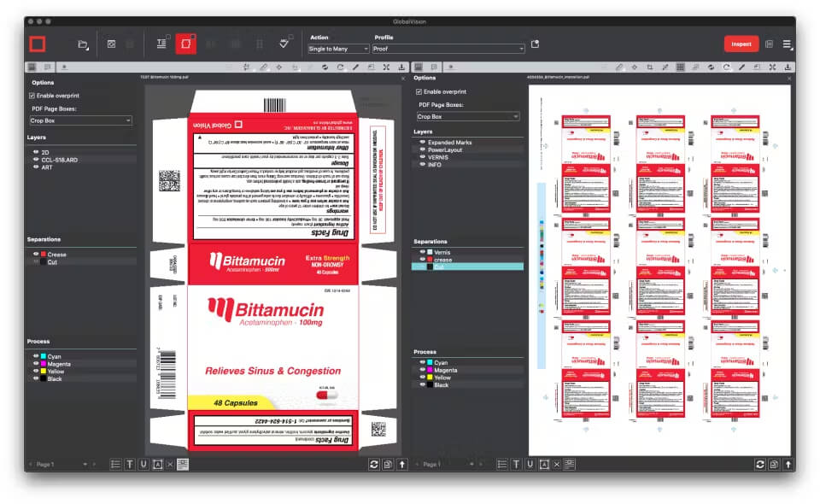820x504 pixels.
Task: Hide the CCL-618.ARD layer
Action: pyautogui.click(x=36, y=160)
